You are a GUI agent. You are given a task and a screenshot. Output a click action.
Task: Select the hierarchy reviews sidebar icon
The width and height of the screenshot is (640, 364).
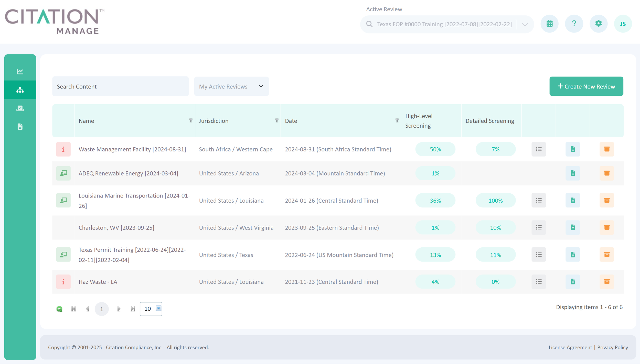coord(20,90)
